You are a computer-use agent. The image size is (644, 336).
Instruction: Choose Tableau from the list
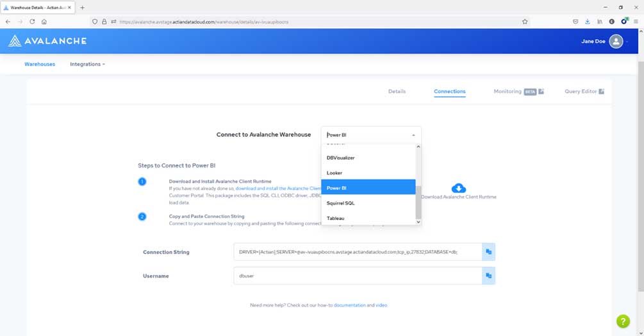368,218
